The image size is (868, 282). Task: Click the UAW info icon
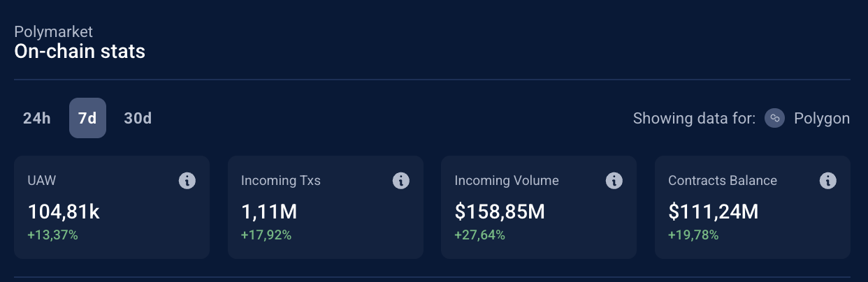pos(187,181)
